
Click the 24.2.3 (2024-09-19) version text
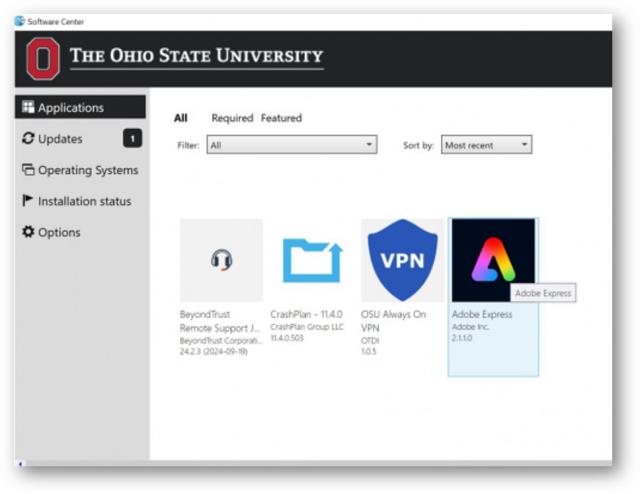click(213, 352)
